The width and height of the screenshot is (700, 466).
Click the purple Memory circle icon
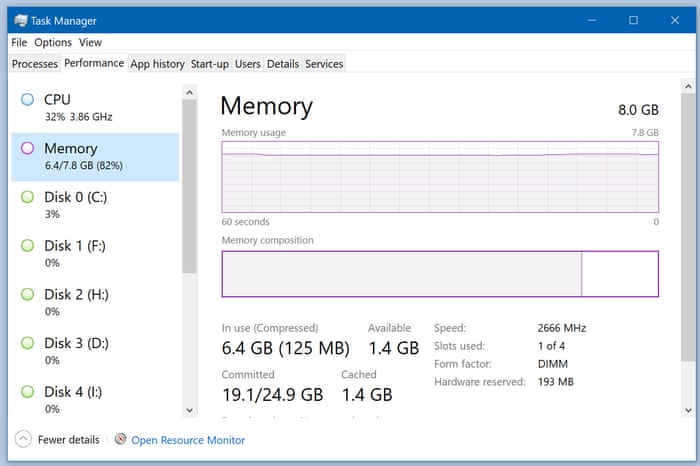click(x=27, y=148)
